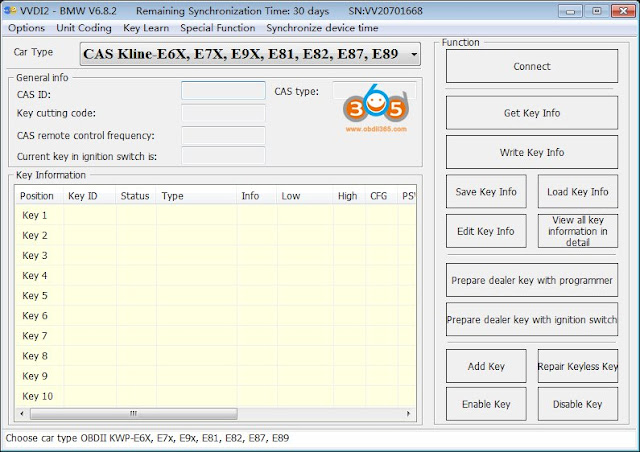Click the Enable Key button
The image size is (640, 452).
[x=486, y=404]
